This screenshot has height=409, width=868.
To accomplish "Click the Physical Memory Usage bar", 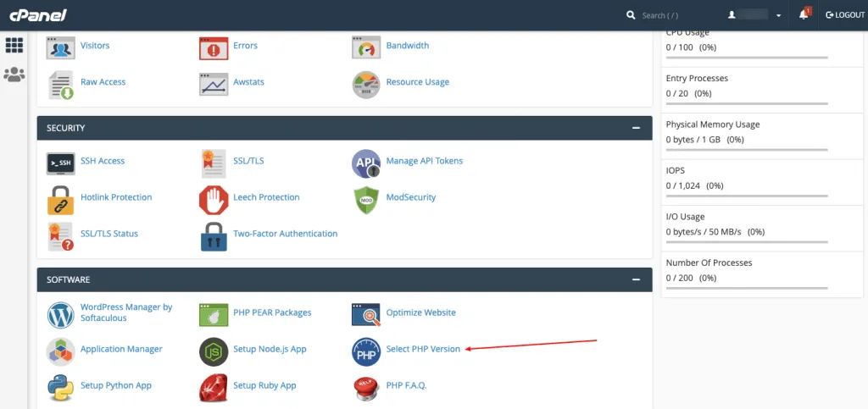I will coord(747,149).
